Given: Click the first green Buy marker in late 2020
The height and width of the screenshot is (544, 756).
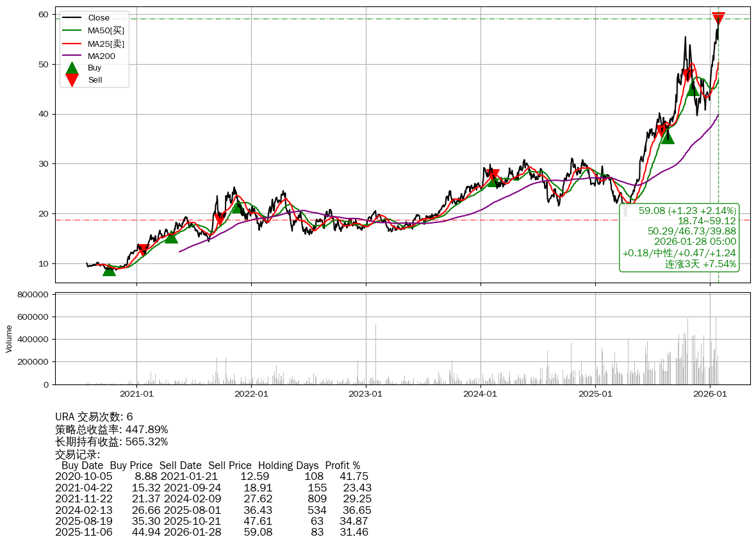Looking at the screenshot, I should pyautogui.click(x=110, y=270).
